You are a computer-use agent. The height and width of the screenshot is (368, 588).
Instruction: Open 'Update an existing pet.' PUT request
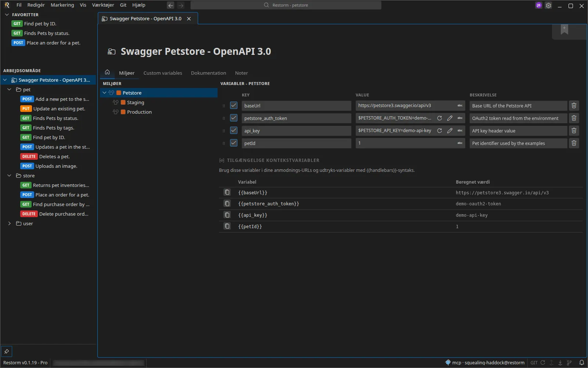pos(48,109)
